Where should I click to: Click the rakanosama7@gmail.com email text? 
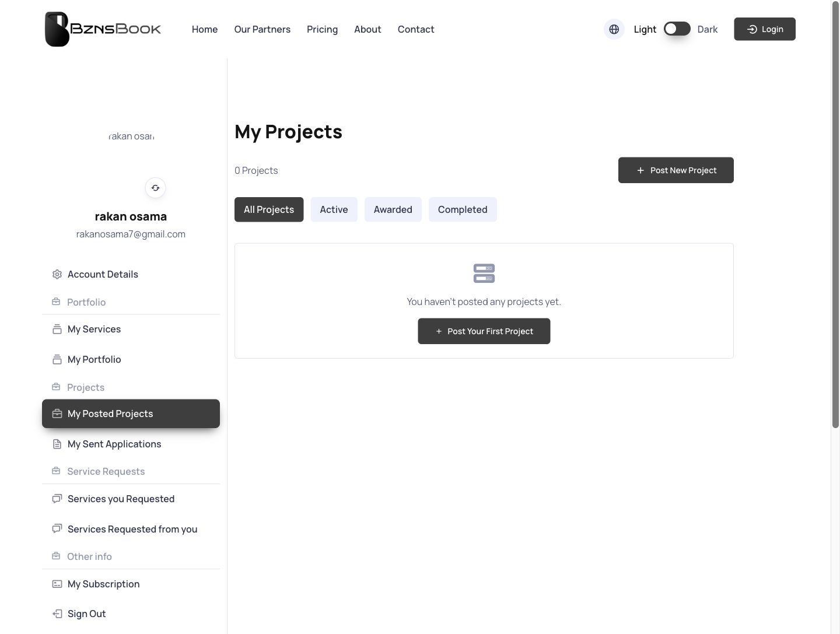pos(131,234)
